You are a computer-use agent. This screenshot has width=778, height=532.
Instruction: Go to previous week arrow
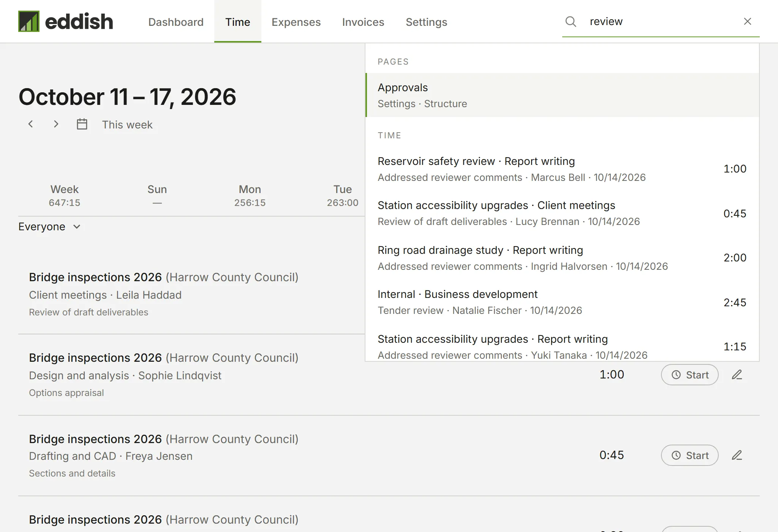coord(31,124)
